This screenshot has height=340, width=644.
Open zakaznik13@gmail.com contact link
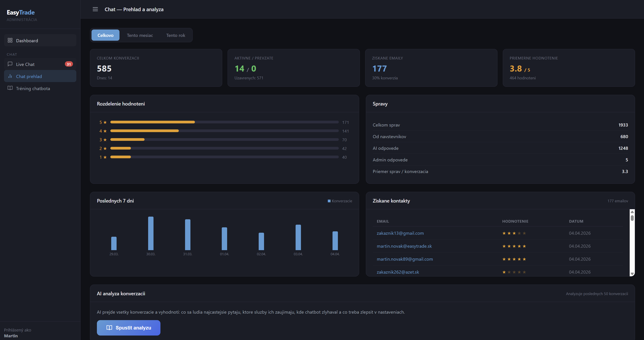pyautogui.click(x=400, y=233)
